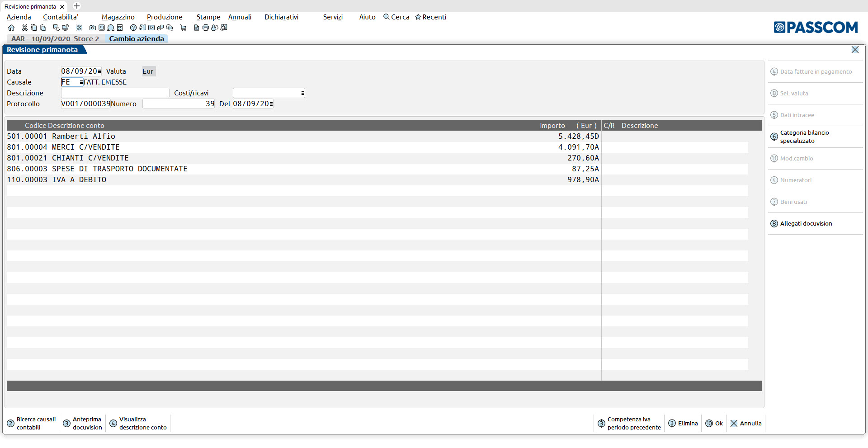Click the Cambio azienda tab
The image size is (868, 448).
coord(137,39)
